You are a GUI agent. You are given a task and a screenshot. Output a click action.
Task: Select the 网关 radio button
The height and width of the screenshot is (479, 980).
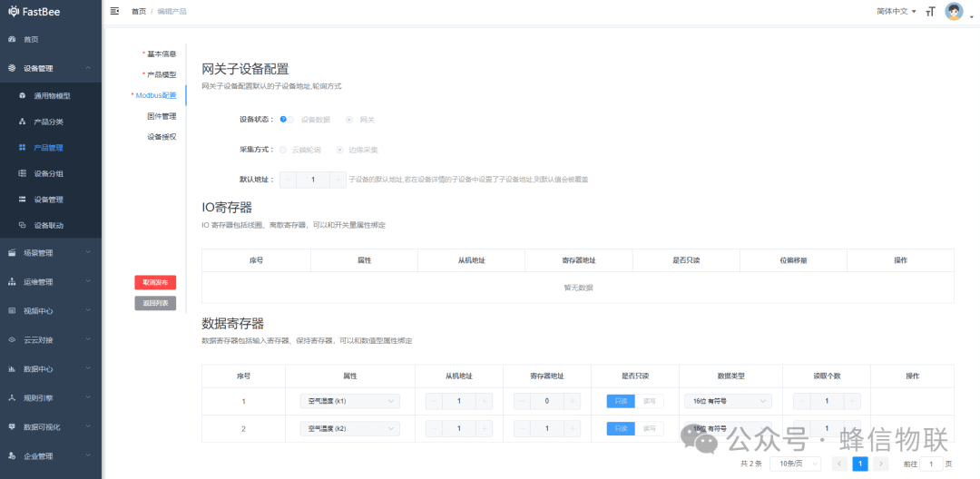pos(348,119)
